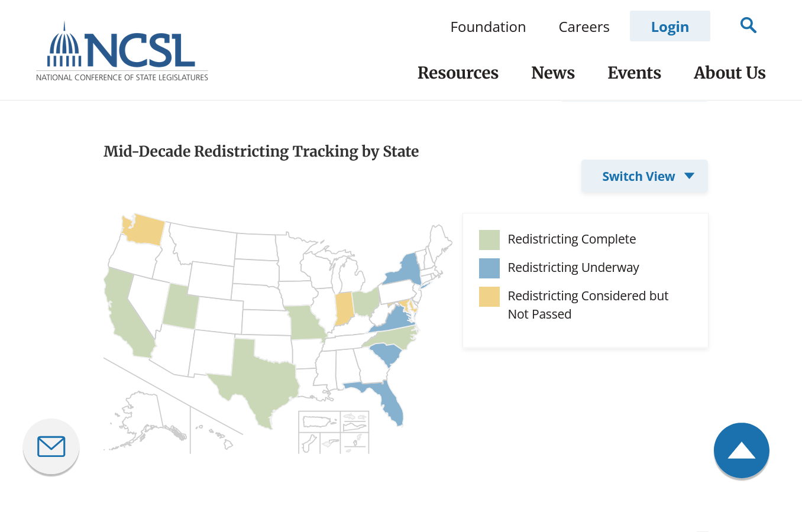Click the email envelope floating button
The image size is (802, 532).
click(x=51, y=446)
